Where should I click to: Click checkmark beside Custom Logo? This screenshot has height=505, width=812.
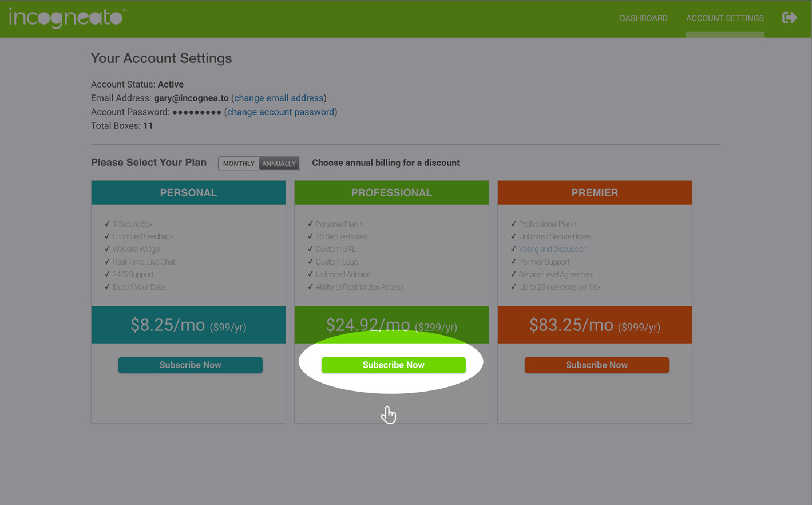pyautogui.click(x=310, y=262)
